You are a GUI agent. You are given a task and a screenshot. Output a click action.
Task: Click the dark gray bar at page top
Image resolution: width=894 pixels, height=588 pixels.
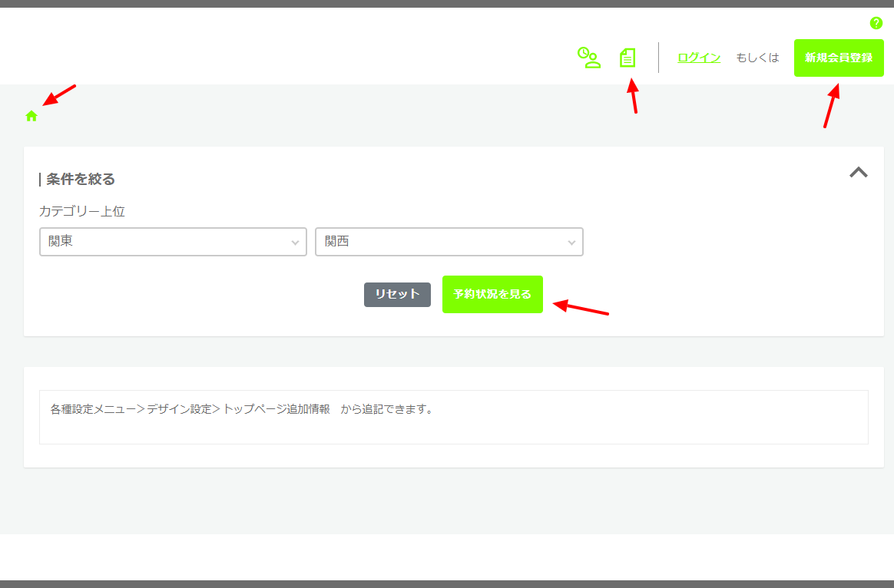447,4
